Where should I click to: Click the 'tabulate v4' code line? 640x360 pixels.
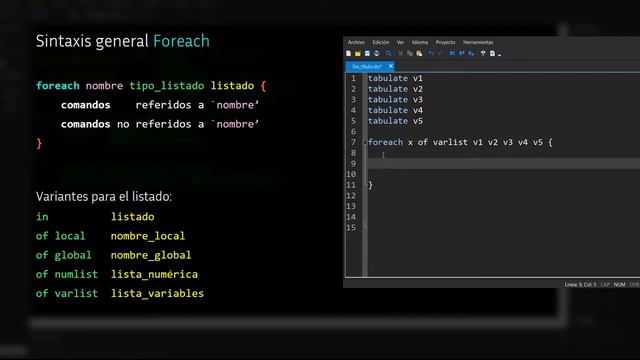point(395,110)
